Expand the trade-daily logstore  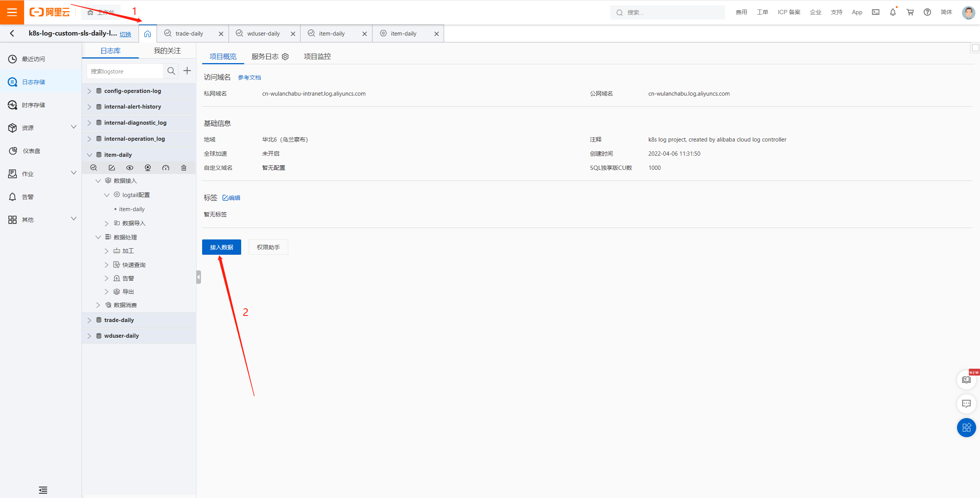(89, 320)
